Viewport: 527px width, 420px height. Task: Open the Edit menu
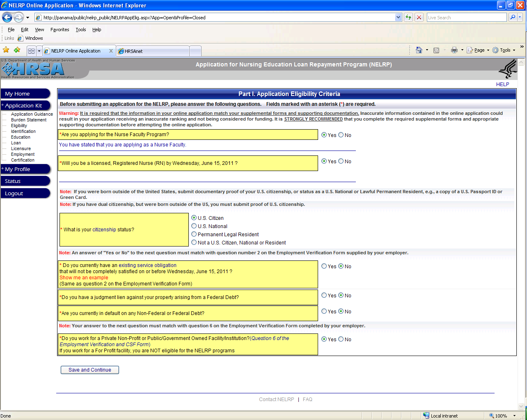[x=25, y=30]
